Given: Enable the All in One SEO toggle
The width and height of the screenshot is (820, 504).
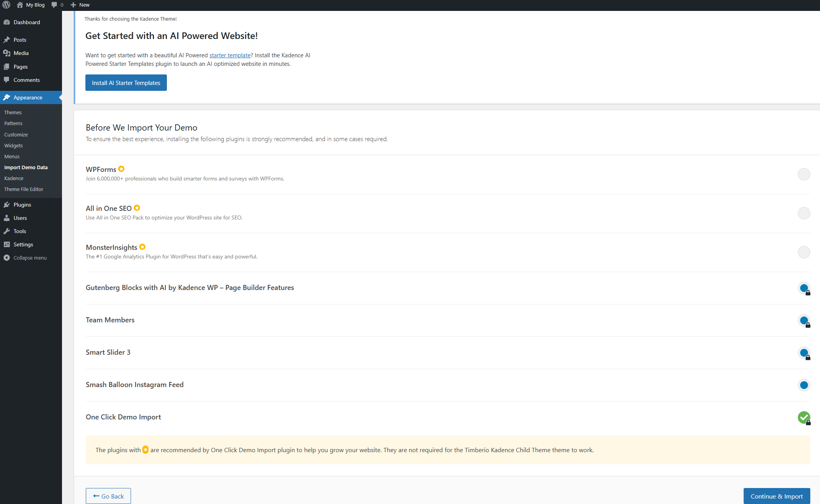Looking at the screenshot, I should (804, 213).
